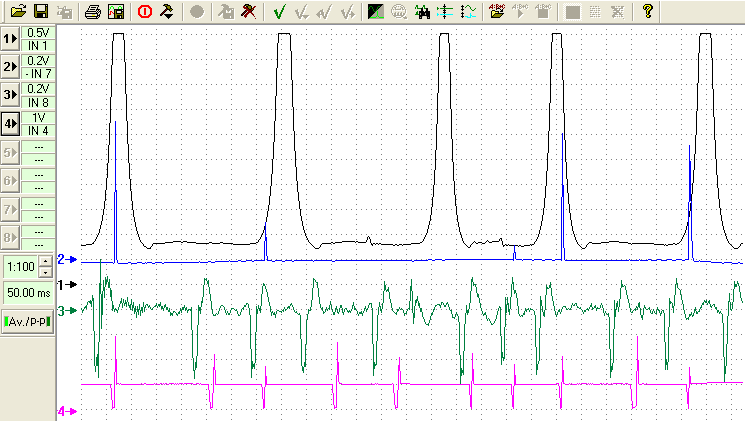Save waveform image with the chart-disk icon

115,11
